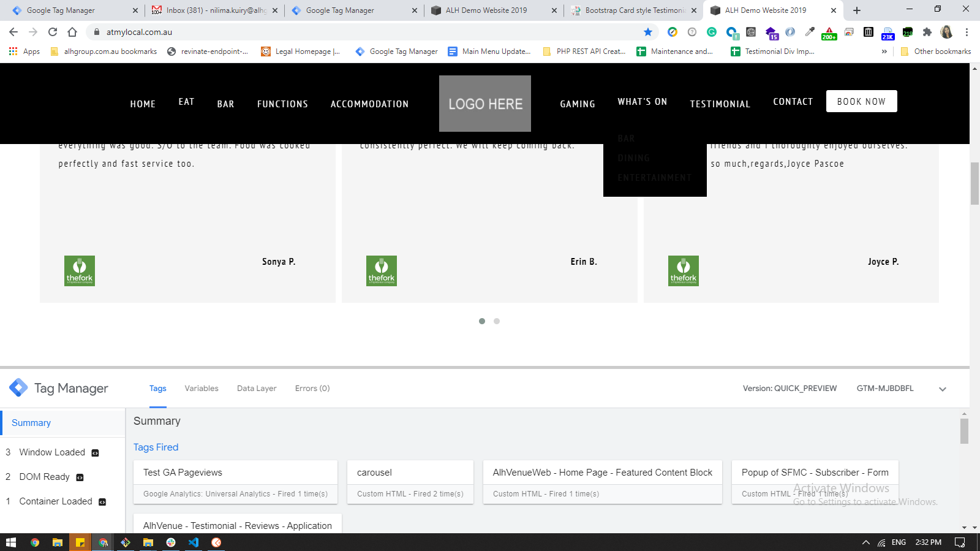Image resolution: width=980 pixels, height=551 pixels.
Task: Switch to the Data Layer tab
Action: pyautogui.click(x=257, y=389)
